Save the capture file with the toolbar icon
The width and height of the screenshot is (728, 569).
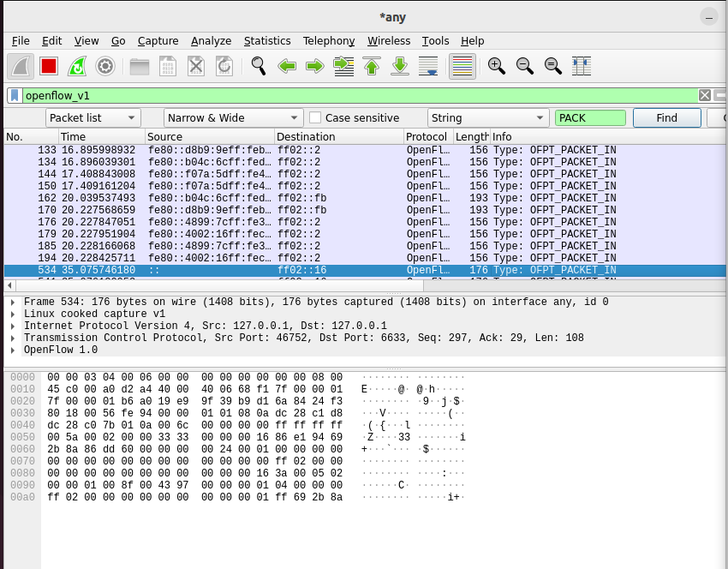[168, 67]
